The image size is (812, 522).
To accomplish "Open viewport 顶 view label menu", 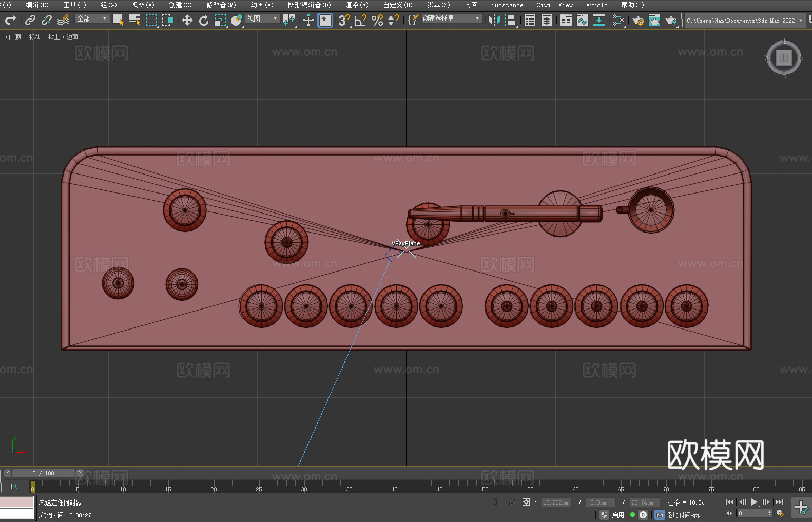I will pos(18,37).
